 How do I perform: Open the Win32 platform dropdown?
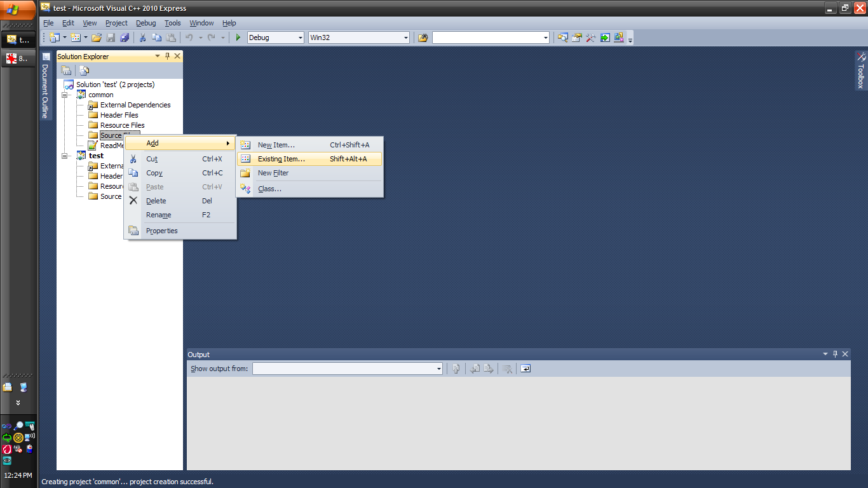click(x=406, y=38)
